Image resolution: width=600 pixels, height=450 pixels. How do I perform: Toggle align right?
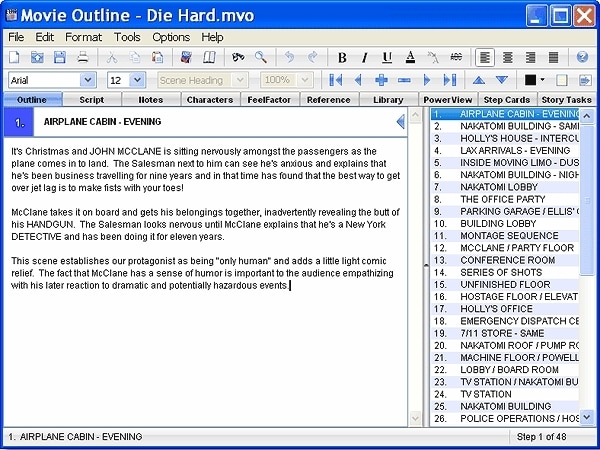pos(530,58)
